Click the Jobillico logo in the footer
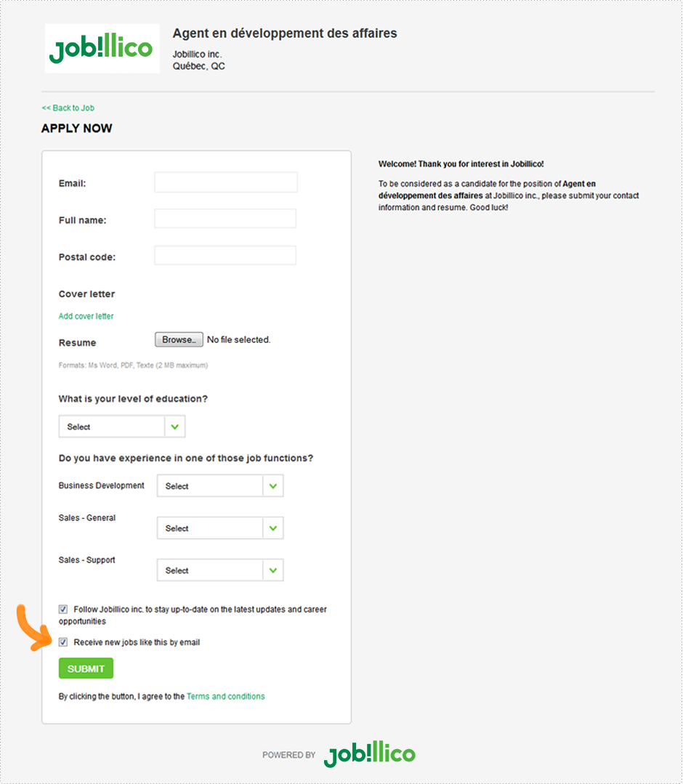Viewport: 683px width, 784px height. point(370,754)
